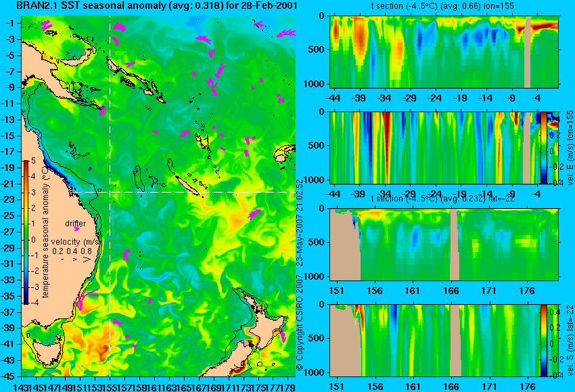Click the '-35' tick on the map latitude axis
575x392 pixels.
click(x=7, y=296)
